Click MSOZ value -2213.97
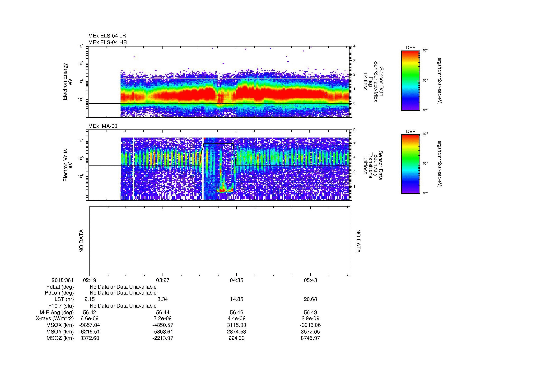 point(163,338)
